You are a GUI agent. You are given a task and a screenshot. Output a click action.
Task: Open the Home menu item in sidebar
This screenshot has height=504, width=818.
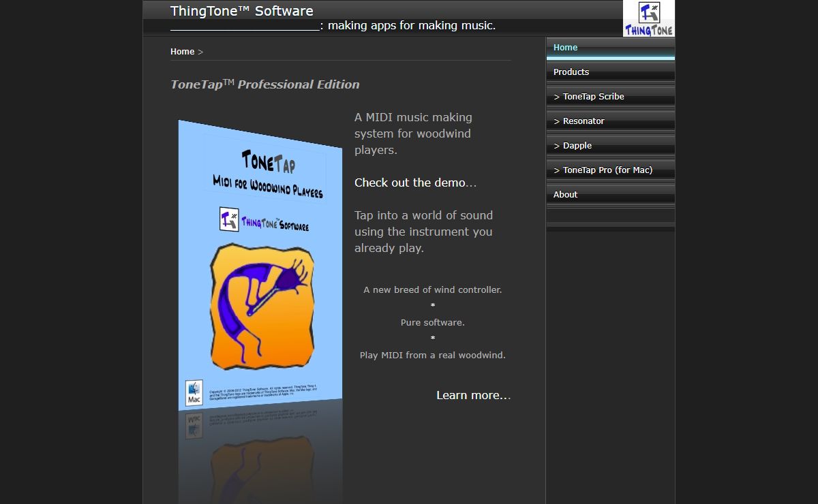(x=611, y=48)
